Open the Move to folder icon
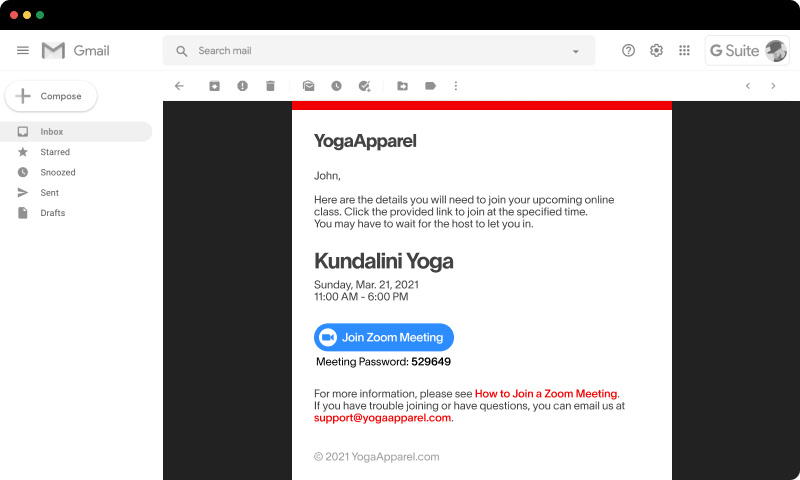The width and height of the screenshot is (800, 480). tap(402, 86)
